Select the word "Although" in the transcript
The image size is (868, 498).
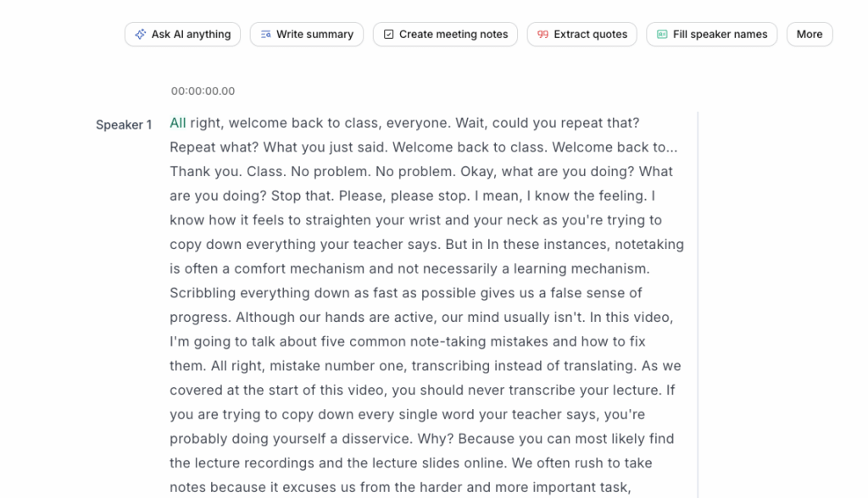(264, 318)
